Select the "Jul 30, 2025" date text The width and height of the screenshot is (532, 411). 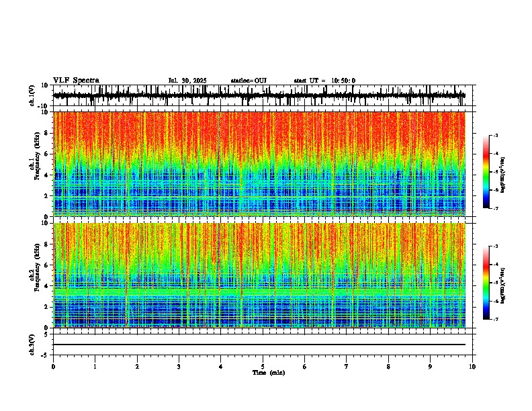tap(187, 81)
